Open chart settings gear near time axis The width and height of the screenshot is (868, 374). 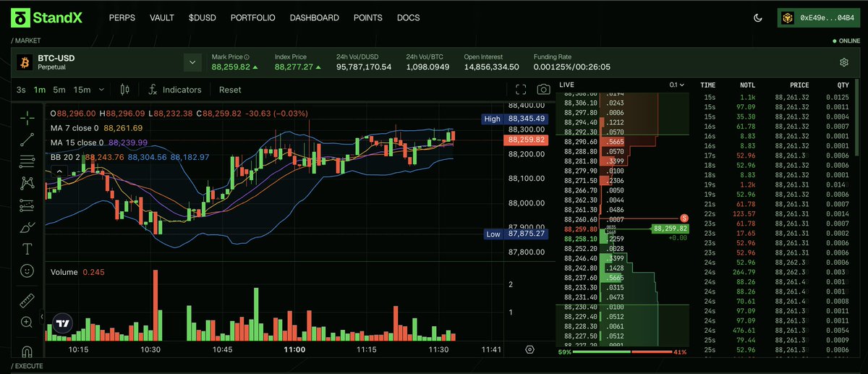tap(530, 350)
